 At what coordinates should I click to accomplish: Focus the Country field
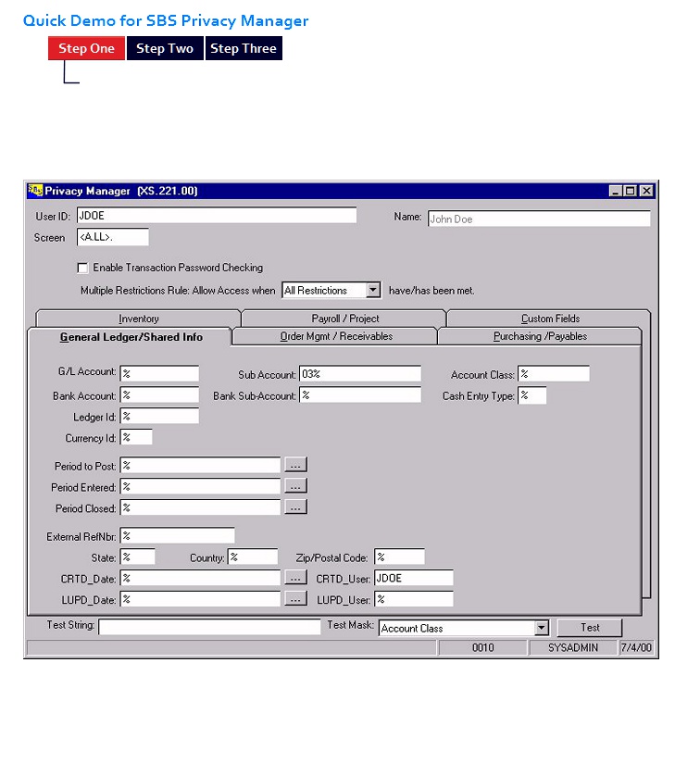(x=253, y=557)
